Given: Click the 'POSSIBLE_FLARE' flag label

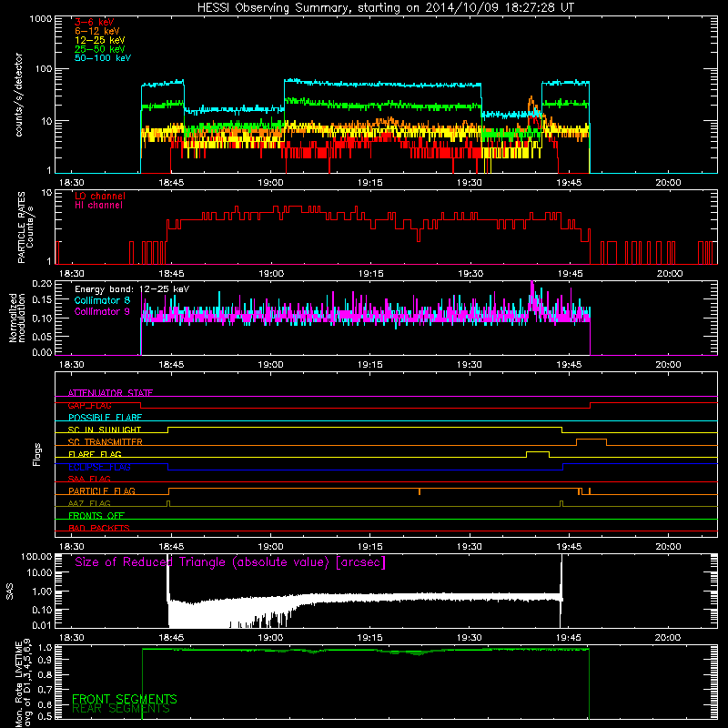Looking at the screenshot, I should (x=105, y=418).
